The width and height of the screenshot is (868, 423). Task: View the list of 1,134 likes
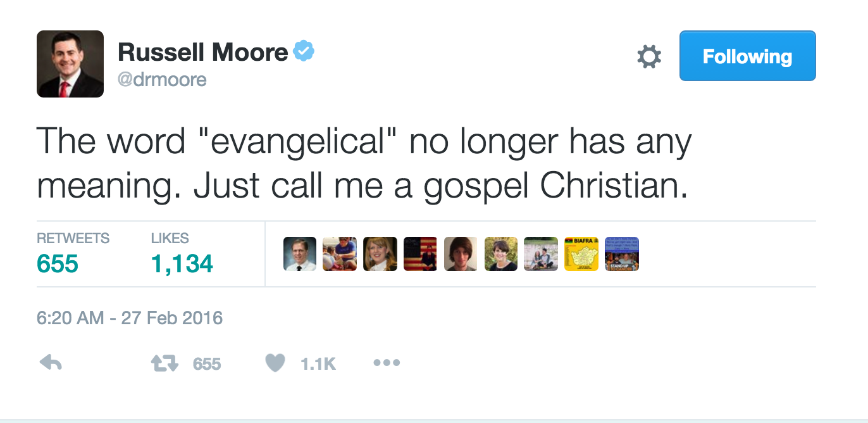pyautogui.click(x=182, y=262)
